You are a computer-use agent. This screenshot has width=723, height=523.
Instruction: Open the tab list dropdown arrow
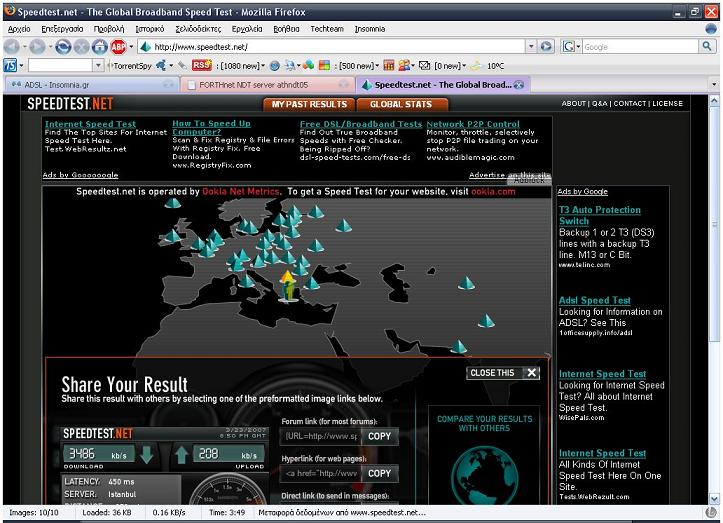714,85
